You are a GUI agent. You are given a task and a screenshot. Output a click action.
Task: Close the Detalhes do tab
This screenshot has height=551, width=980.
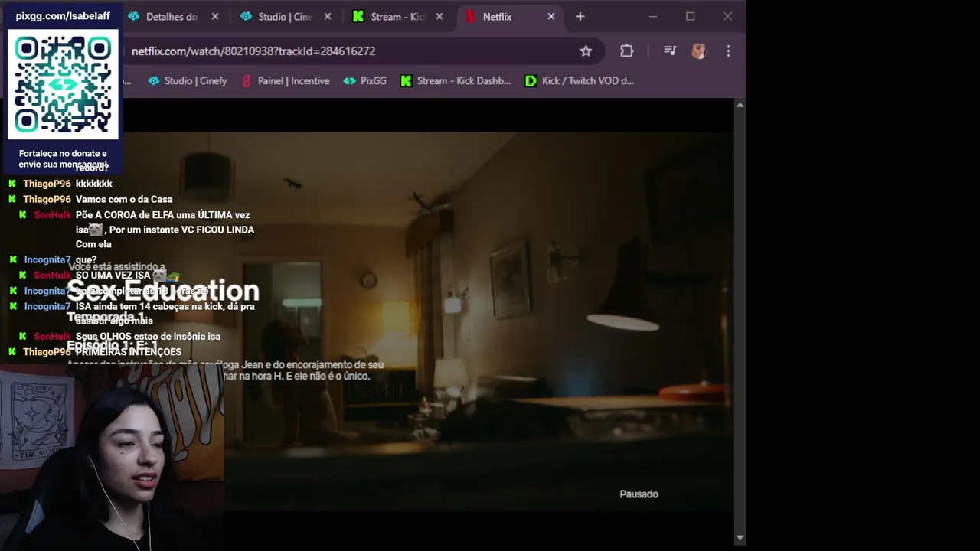tap(215, 17)
